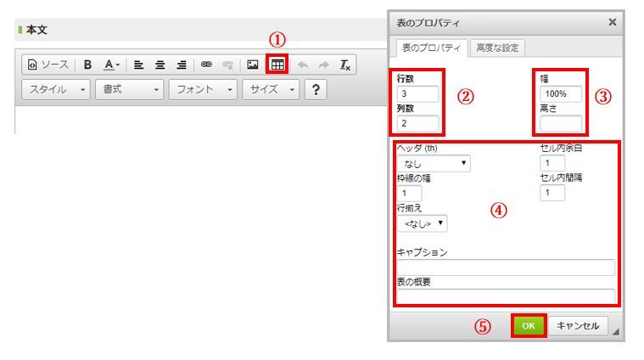
Task: Click the キャプション text field
Action: (506, 267)
